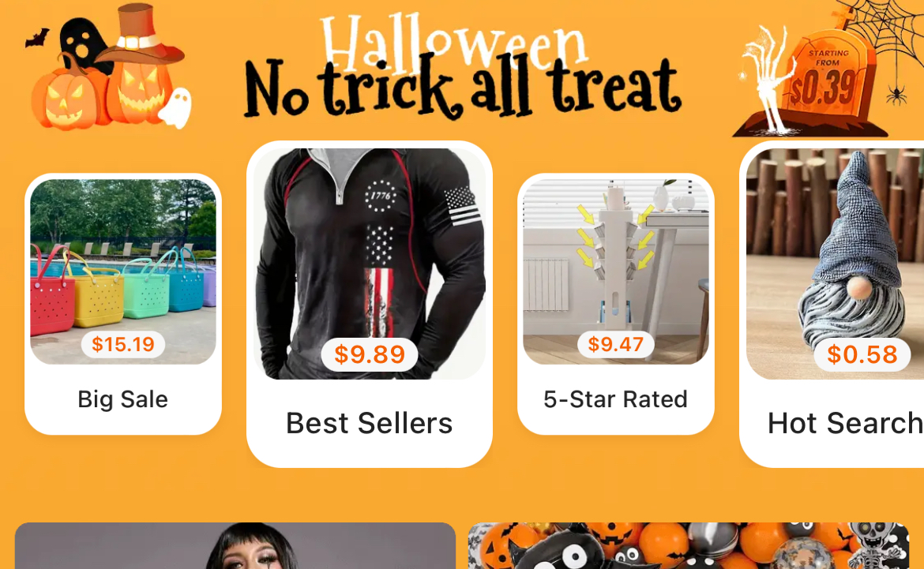Click the $9.47 price tag
Viewport: 924px width, 569px height.
pyautogui.click(x=616, y=344)
